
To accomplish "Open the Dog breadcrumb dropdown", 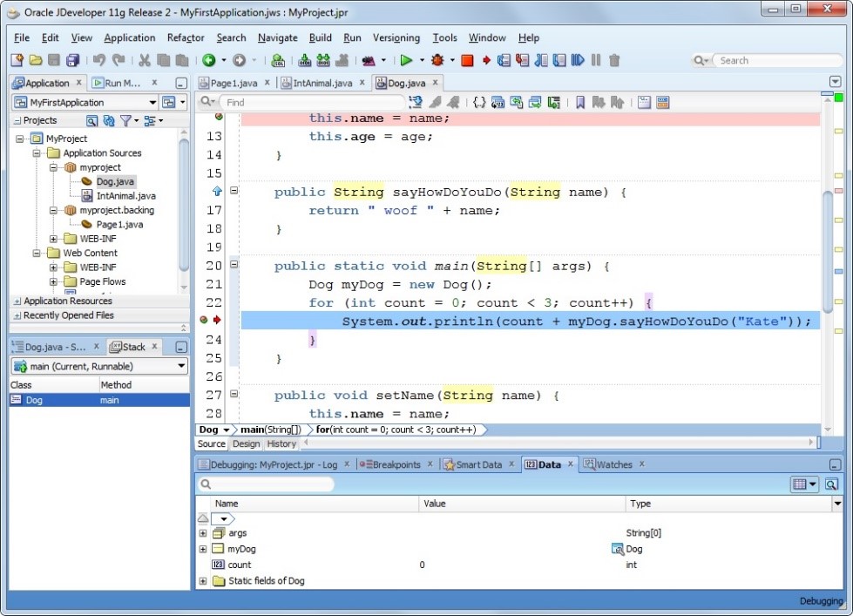I will tap(227, 430).
